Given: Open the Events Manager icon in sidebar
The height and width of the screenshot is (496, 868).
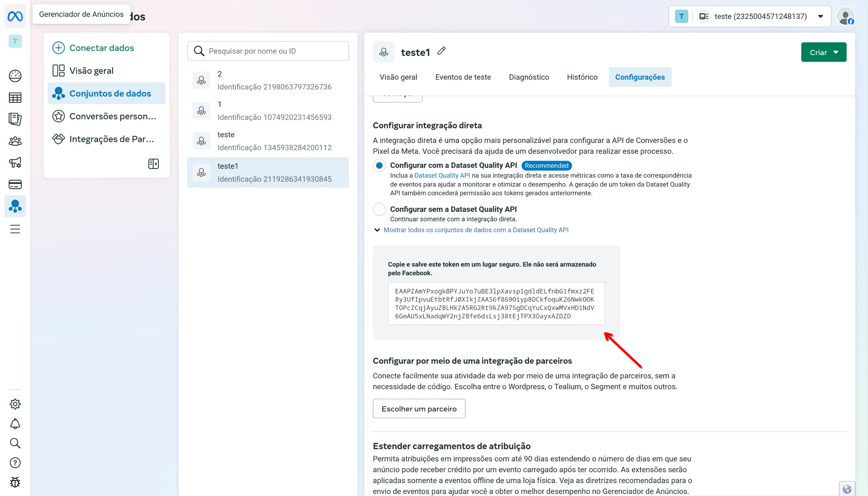Looking at the screenshot, I should [15, 206].
